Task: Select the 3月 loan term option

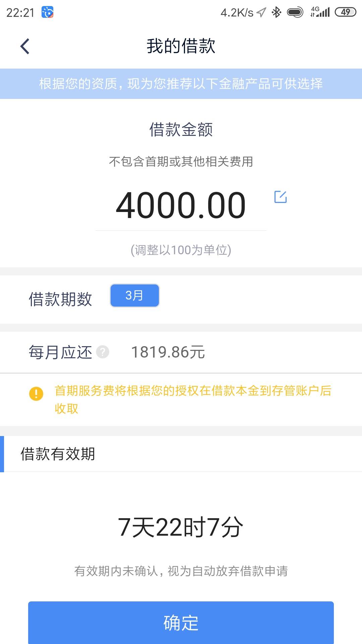Action: point(135,296)
